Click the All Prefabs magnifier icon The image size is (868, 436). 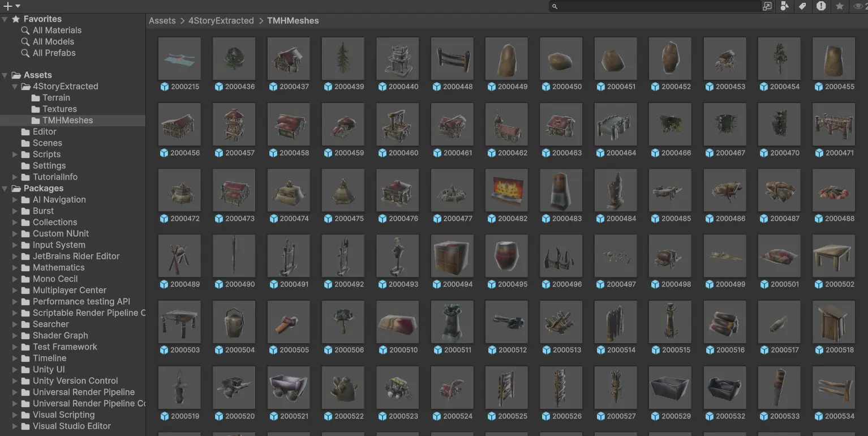pos(25,53)
